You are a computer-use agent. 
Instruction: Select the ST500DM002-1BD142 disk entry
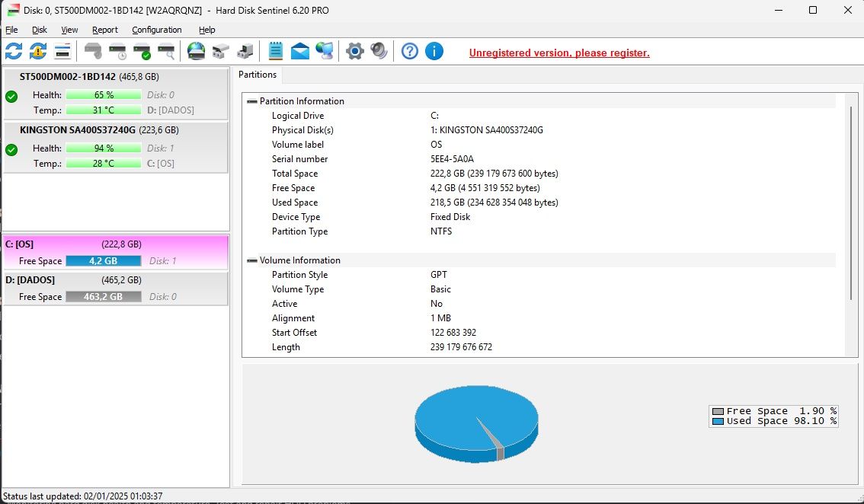(116, 94)
